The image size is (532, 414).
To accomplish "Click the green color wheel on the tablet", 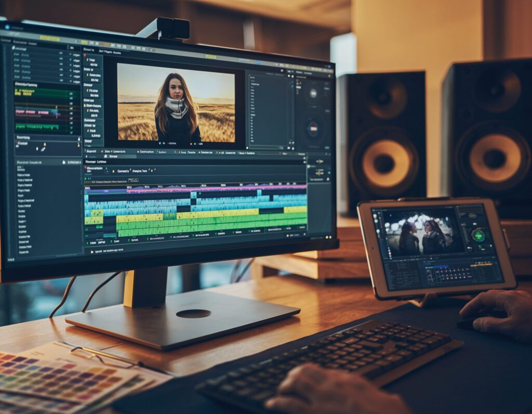I will (x=478, y=235).
